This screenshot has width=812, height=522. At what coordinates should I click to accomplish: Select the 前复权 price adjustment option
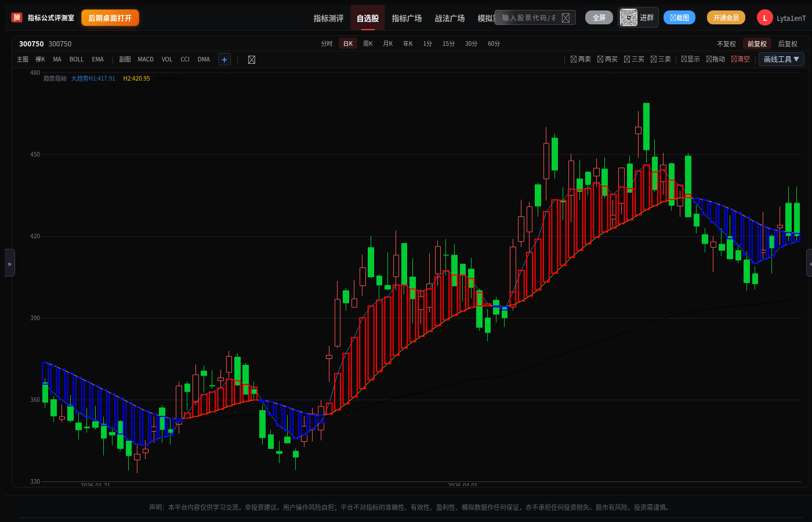point(757,44)
